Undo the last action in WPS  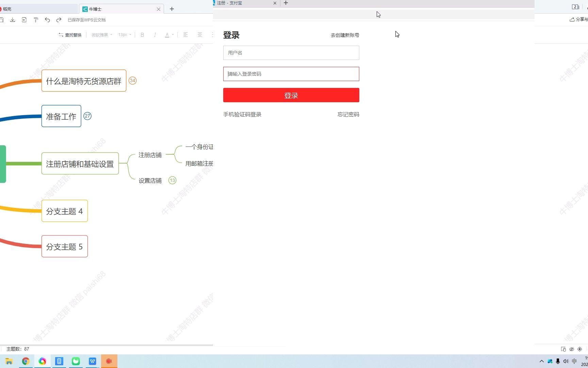pyautogui.click(x=47, y=20)
